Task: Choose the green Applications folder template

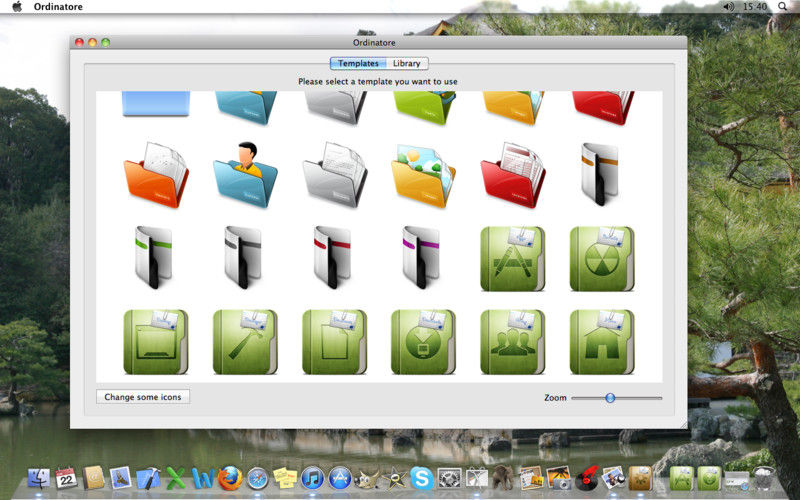Action: point(512,258)
